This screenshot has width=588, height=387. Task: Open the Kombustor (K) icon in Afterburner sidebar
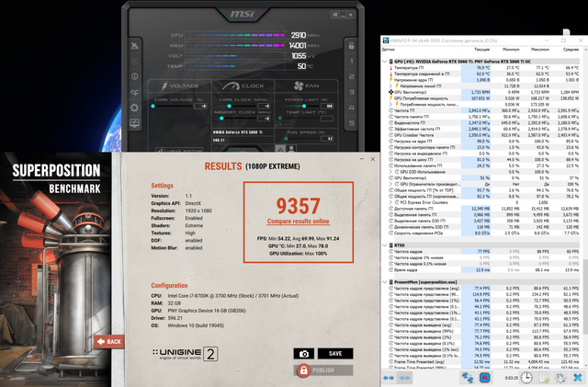click(x=135, y=62)
